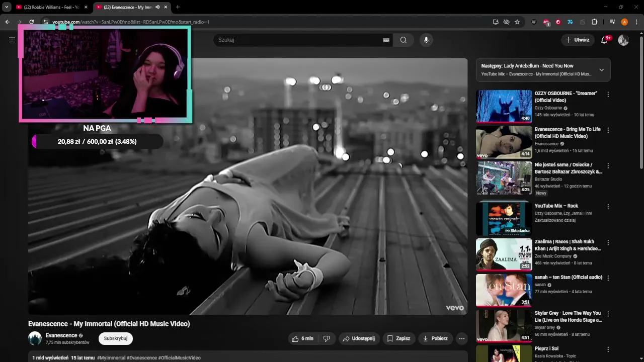Click the NA PGA donation progress bar

(97, 141)
